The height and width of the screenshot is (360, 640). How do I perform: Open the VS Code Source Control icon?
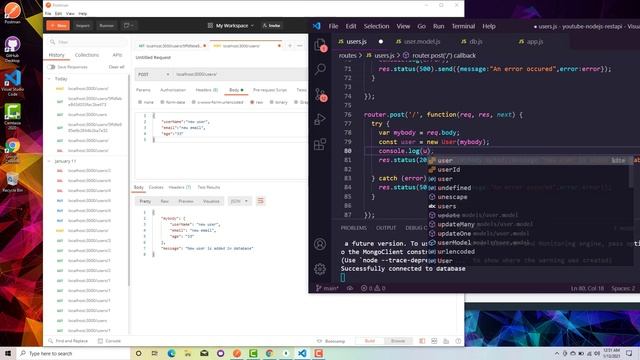point(320,95)
